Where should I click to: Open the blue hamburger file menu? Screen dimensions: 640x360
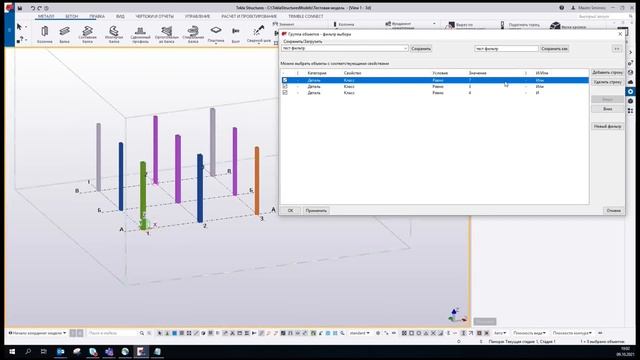[x=9, y=30]
